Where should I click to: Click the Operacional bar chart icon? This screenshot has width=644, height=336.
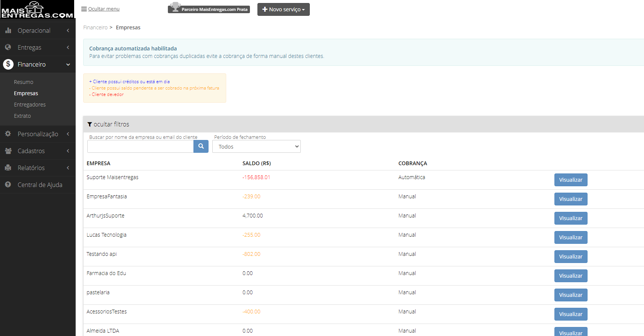(8, 30)
